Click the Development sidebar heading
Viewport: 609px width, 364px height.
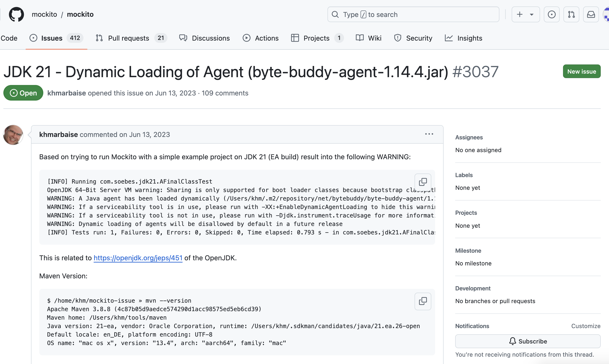(x=473, y=288)
